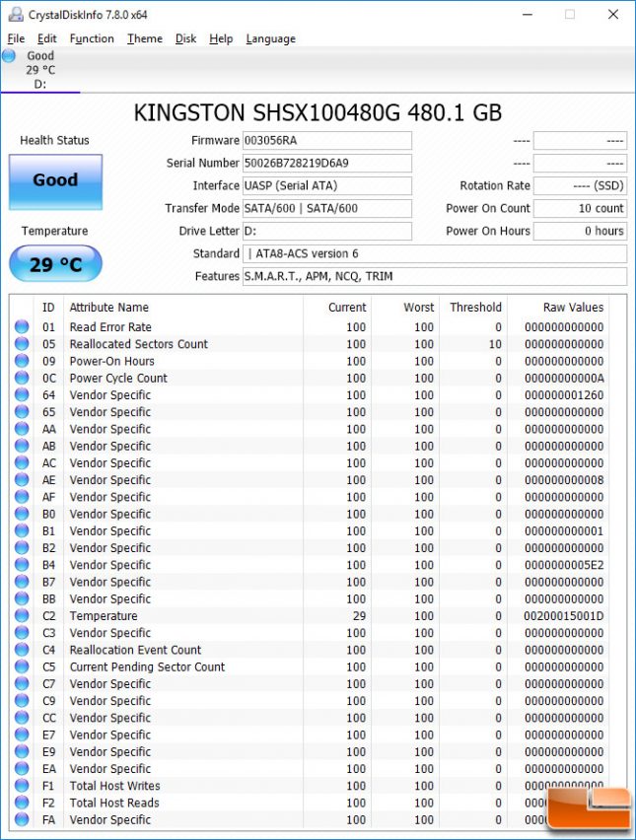Click status icon for Total Host Writes
This screenshot has width=636, height=840.
[22, 786]
